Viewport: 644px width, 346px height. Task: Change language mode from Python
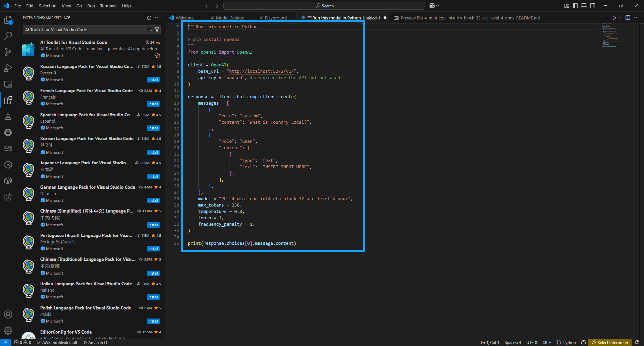(569, 342)
